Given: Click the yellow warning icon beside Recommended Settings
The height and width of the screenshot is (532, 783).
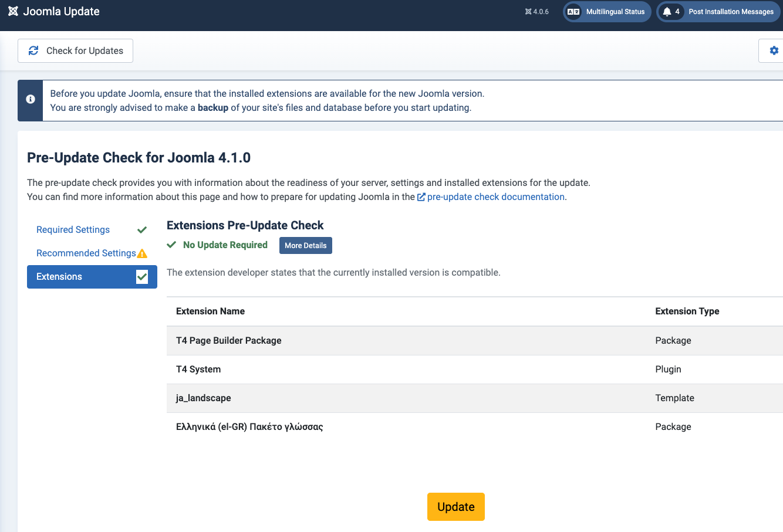Looking at the screenshot, I should tap(142, 253).
